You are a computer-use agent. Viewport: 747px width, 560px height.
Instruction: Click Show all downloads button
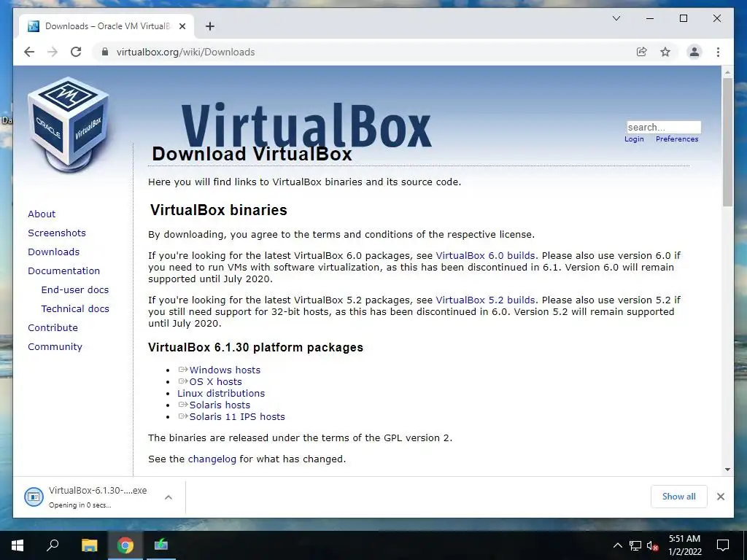pos(679,497)
